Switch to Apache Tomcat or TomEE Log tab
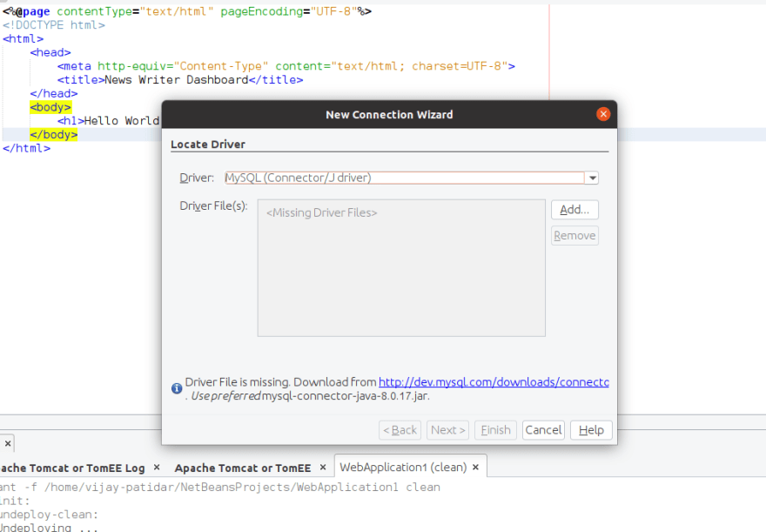 [x=72, y=468]
